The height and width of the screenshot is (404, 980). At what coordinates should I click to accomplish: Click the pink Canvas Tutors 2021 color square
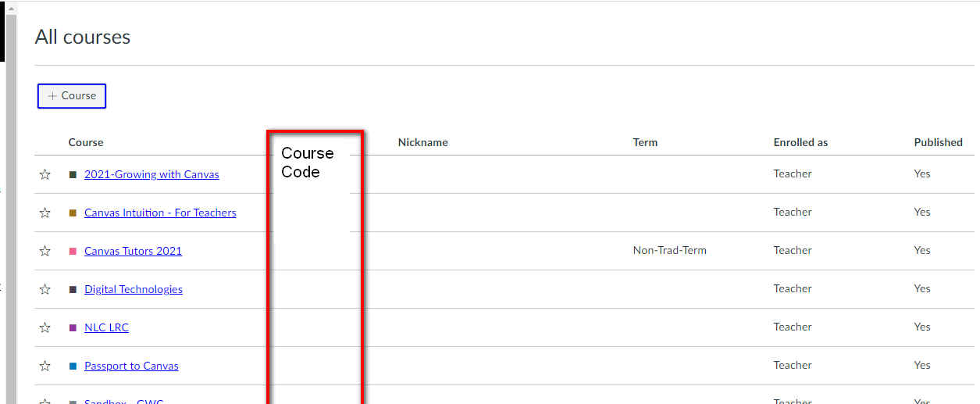coord(73,251)
